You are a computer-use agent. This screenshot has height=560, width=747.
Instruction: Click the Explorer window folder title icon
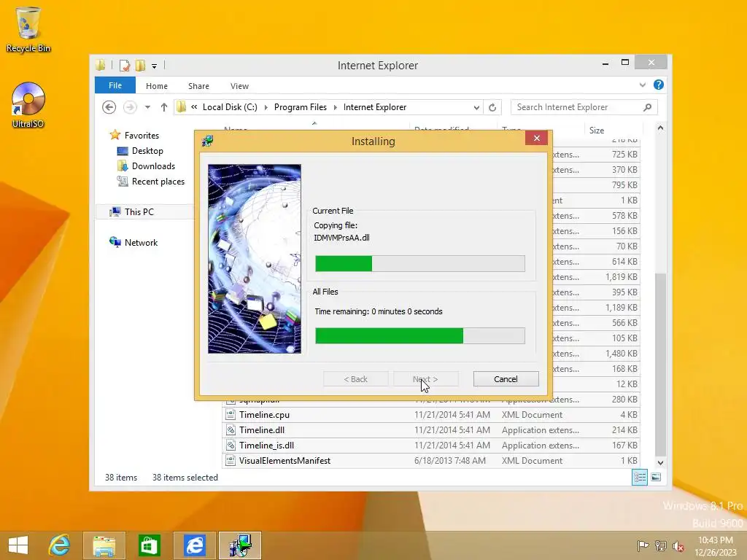(x=100, y=65)
